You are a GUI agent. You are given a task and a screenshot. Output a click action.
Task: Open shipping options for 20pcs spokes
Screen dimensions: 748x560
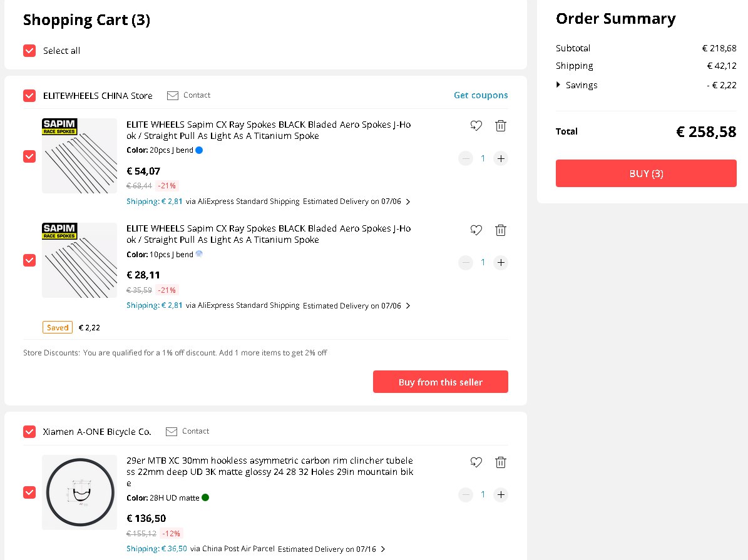[x=408, y=201]
